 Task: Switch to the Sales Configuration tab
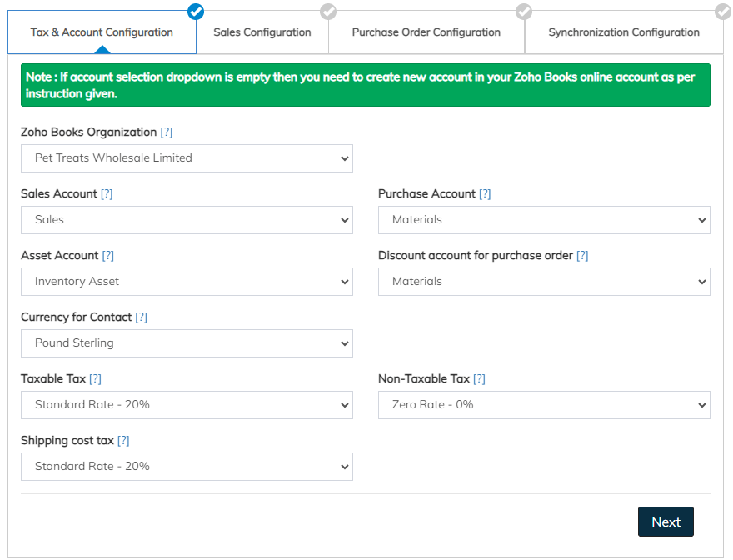pos(262,32)
